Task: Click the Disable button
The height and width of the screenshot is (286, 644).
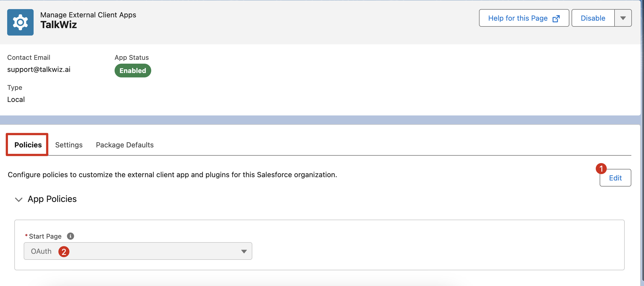Action: click(x=593, y=18)
